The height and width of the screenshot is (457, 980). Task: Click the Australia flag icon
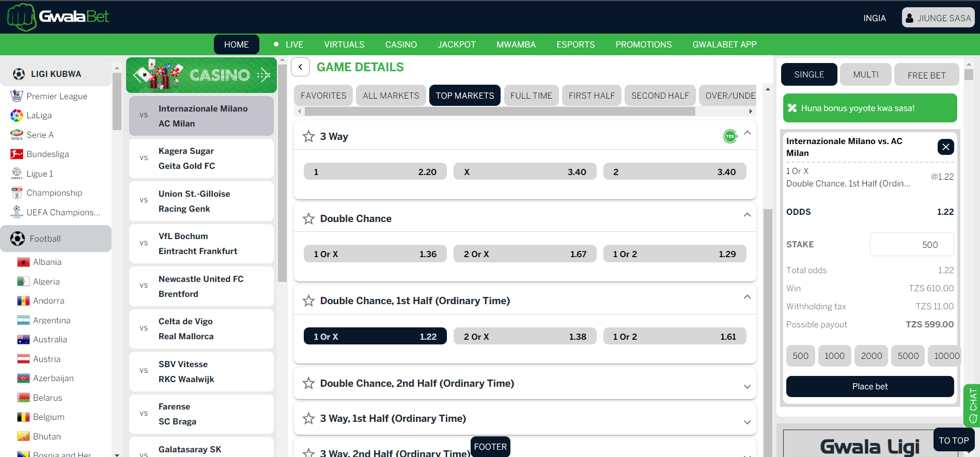pyautogui.click(x=23, y=339)
